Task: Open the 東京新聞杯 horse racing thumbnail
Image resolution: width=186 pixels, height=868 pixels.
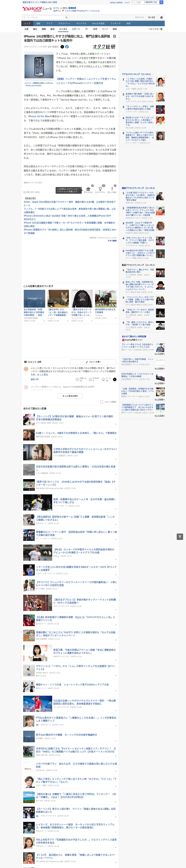Action: point(106,299)
